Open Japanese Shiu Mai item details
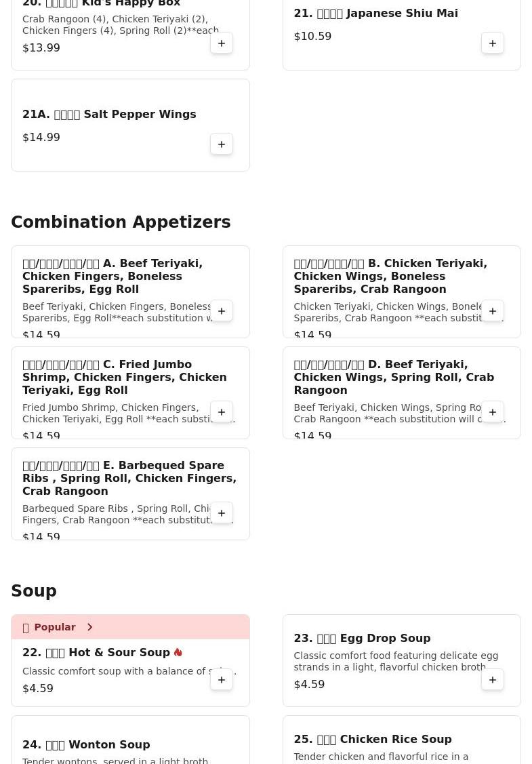This screenshot has height=764, width=532. (375, 13)
